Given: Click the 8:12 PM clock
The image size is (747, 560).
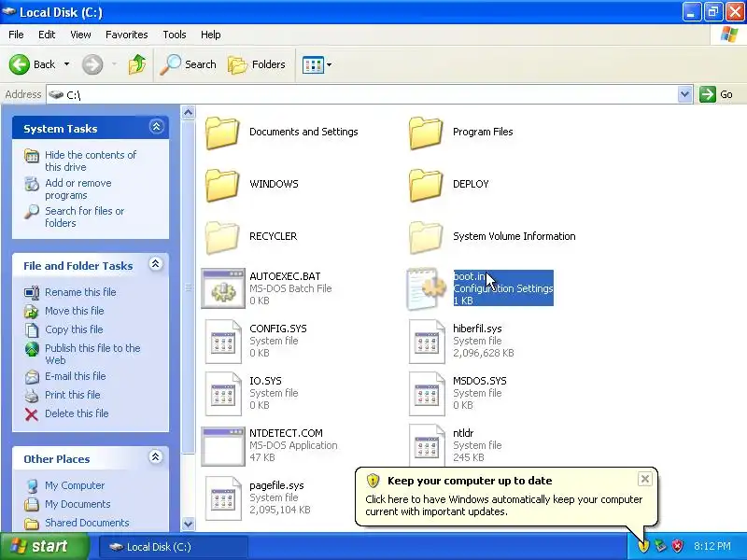Looking at the screenshot, I should click(712, 546).
